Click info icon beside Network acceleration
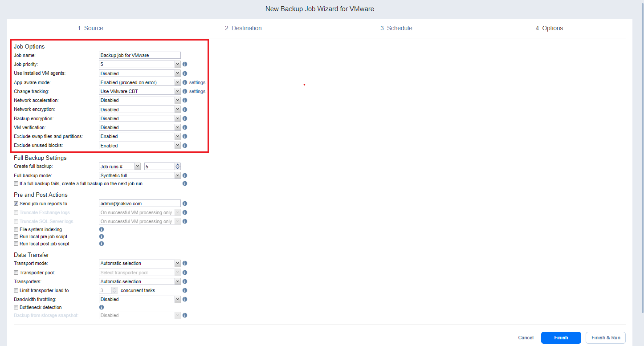Screen dimensions: 644x346 coord(185,100)
